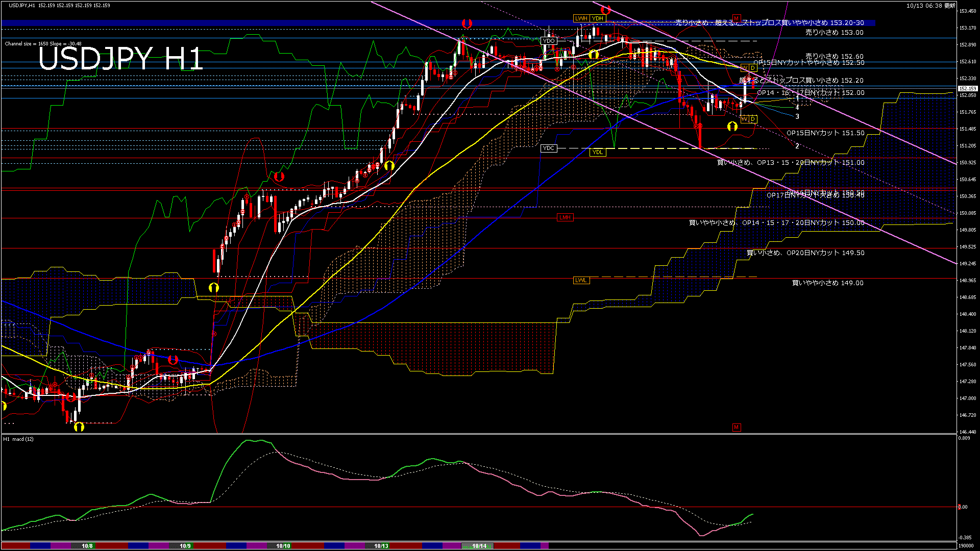Viewport: 980px width, 551px height.
Task: Click the large USDJPY H1 title text
Action: pyautogui.click(x=121, y=58)
